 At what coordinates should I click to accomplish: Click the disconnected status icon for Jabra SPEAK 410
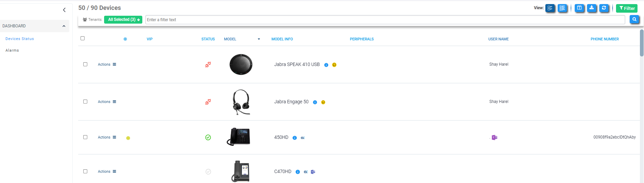[x=208, y=64]
